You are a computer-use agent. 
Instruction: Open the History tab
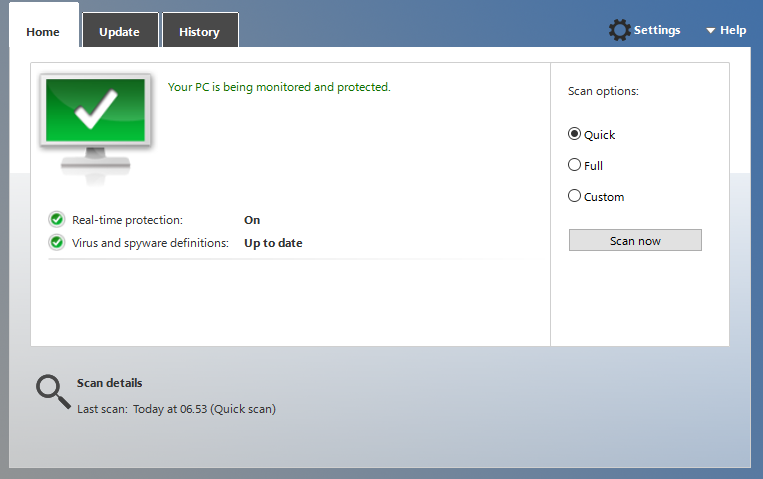pyautogui.click(x=199, y=32)
